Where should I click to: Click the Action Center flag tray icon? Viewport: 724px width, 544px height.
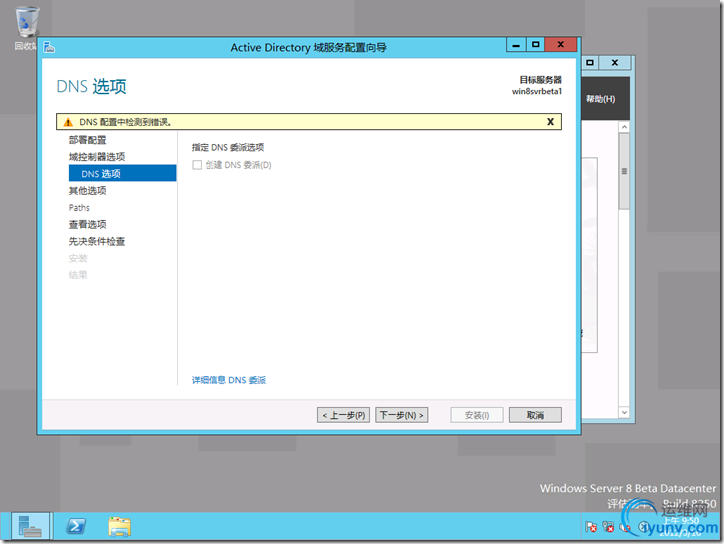(591, 527)
